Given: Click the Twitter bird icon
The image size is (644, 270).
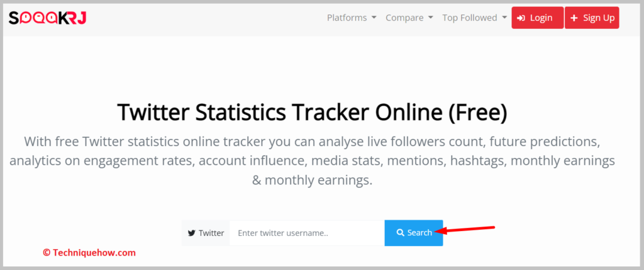Looking at the screenshot, I should 191,233.
